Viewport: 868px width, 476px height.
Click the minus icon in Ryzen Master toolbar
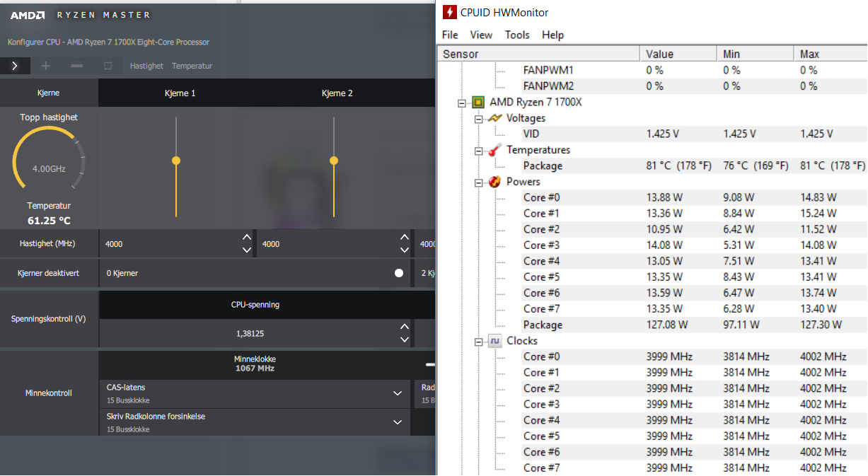point(77,66)
